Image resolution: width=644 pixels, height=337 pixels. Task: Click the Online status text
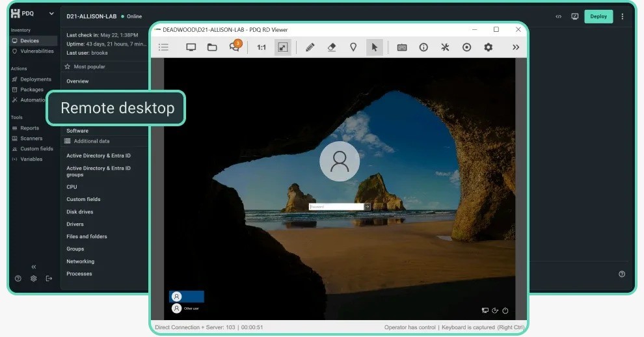click(134, 16)
